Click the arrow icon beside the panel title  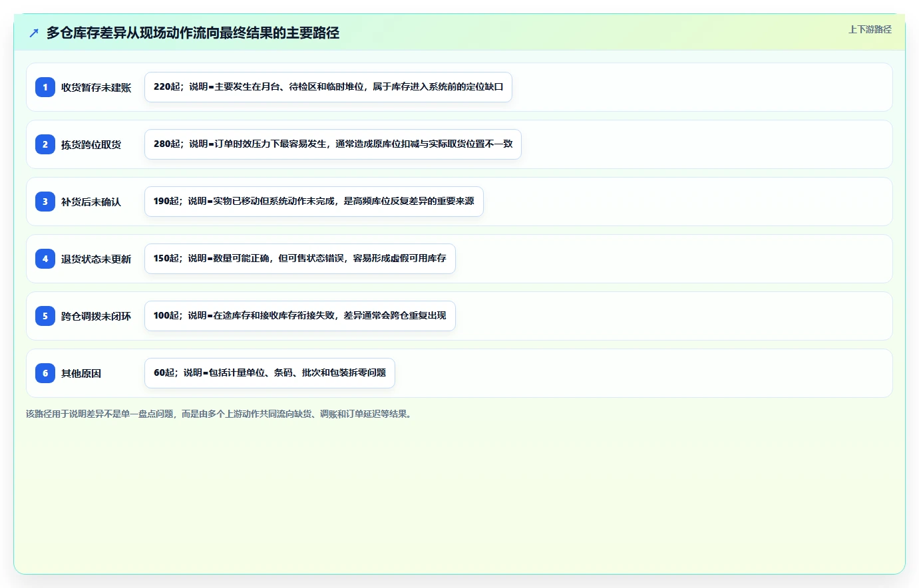click(34, 33)
